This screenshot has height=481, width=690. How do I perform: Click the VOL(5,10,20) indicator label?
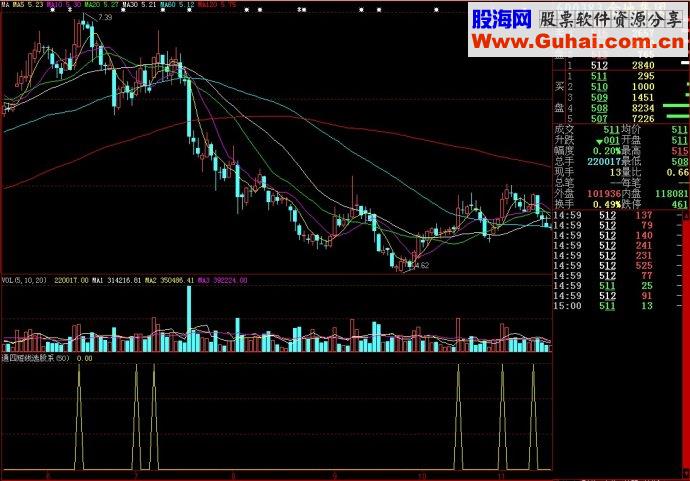click(24, 280)
